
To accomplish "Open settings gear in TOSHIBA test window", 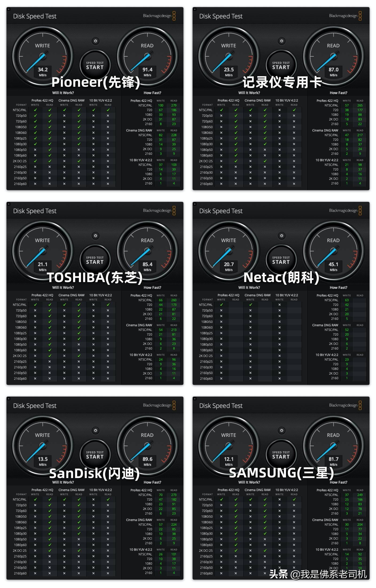I will pyautogui.click(x=95, y=235).
